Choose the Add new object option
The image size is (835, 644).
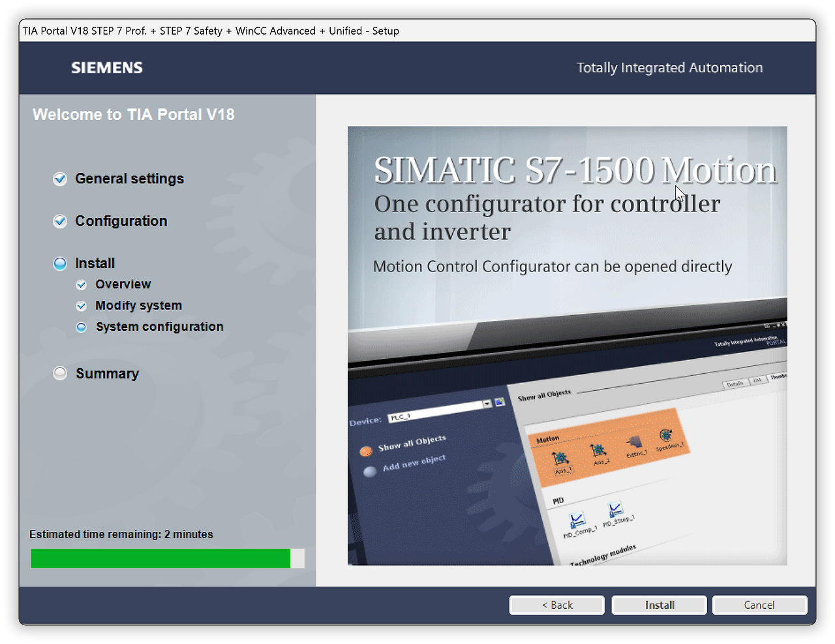coord(369,471)
